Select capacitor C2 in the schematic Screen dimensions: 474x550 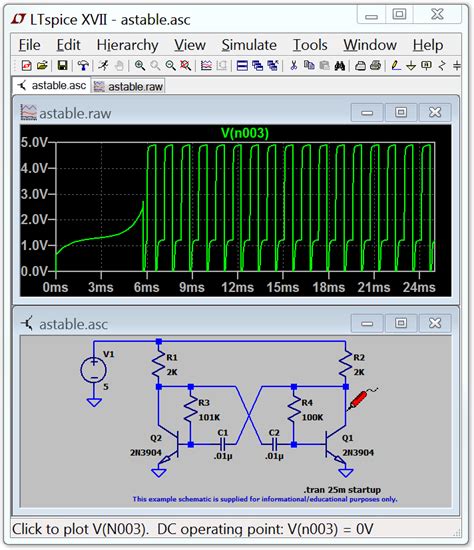tap(274, 445)
